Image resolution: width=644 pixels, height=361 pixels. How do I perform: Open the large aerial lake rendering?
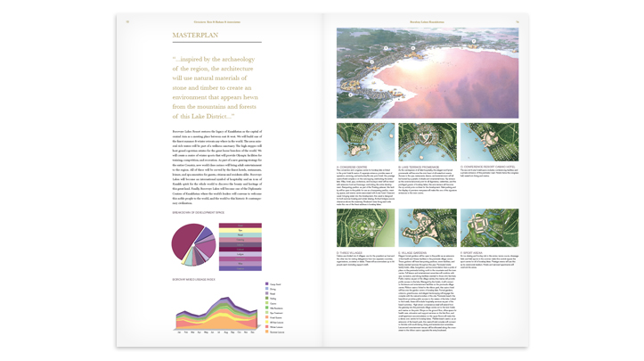[x=428, y=73]
